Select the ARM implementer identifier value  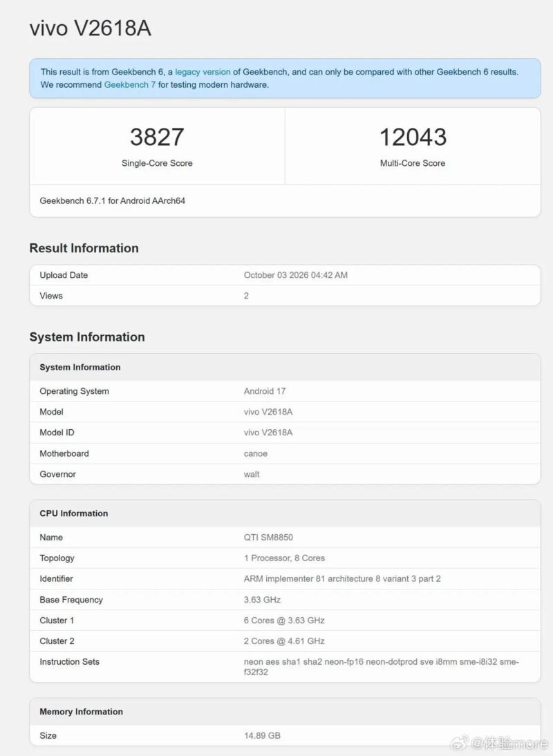point(342,578)
